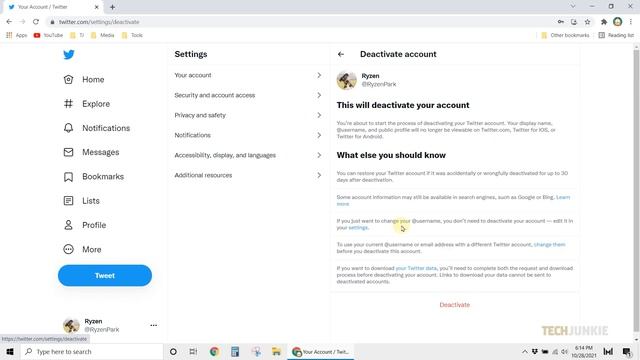Open File Explorer from taskbar
The image size is (640, 360).
[x=276, y=351]
